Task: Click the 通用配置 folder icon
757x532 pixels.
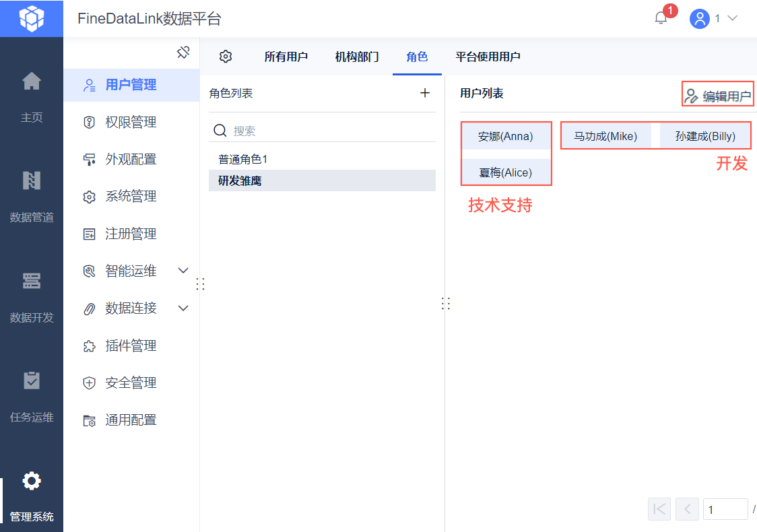Action: (x=90, y=421)
